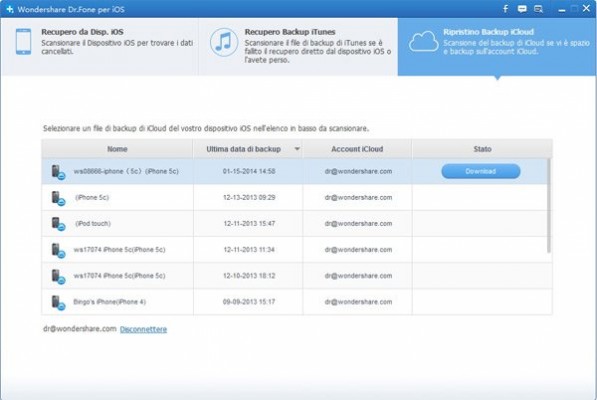Click the device icon for the 12-11-2013 11:34 backup
The height and width of the screenshot is (400, 597).
tap(58, 250)
